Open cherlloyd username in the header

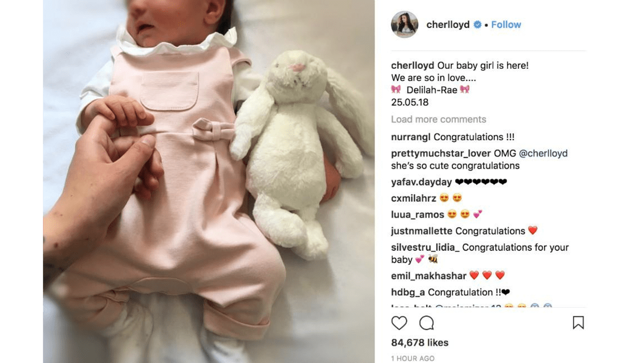pos(448,25)
